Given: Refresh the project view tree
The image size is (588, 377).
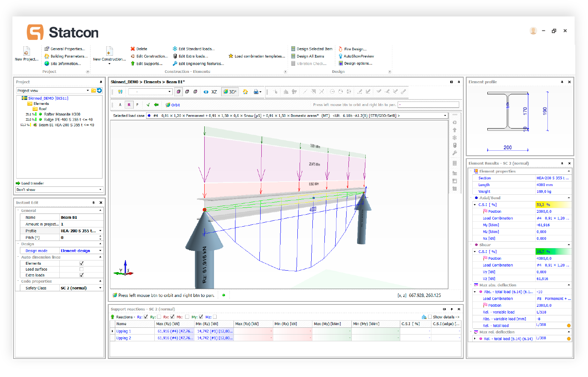Looking at the screenshot, I should [x=100, y=91].
